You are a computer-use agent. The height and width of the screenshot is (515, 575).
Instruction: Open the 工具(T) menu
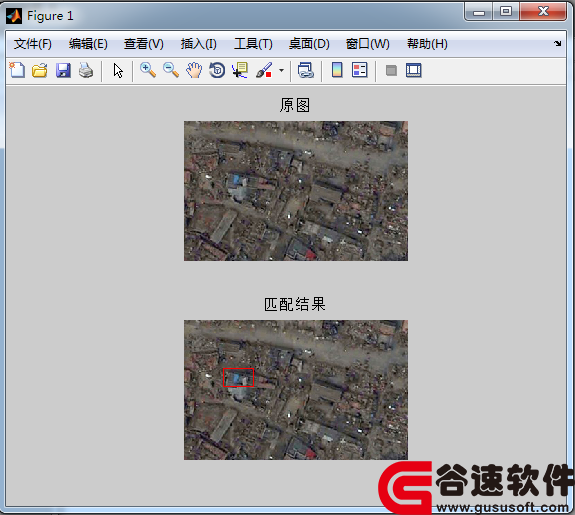pyautogui.click(x=253, y=44)
